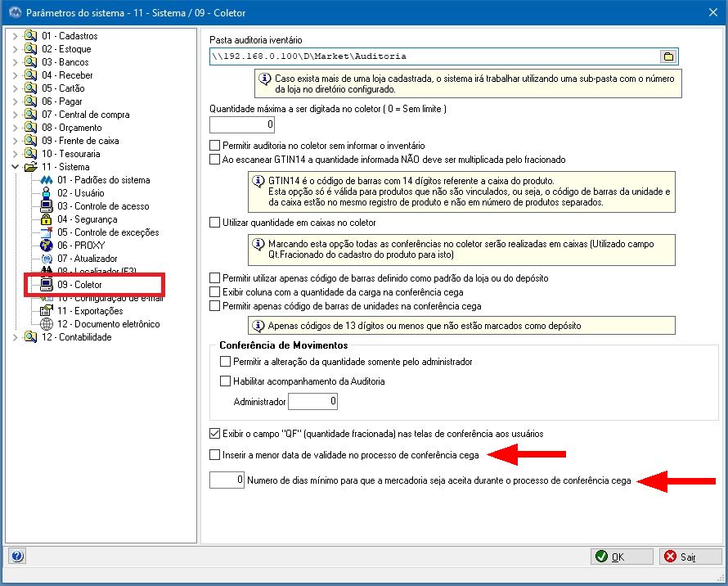Click the Usuário person icon
Screen dimensions: 728x586
click(47, 193)
